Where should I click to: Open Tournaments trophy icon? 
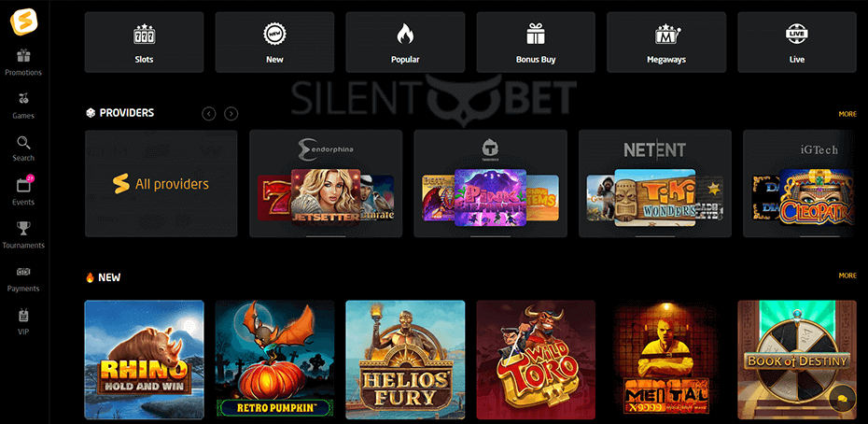(23, 229)
